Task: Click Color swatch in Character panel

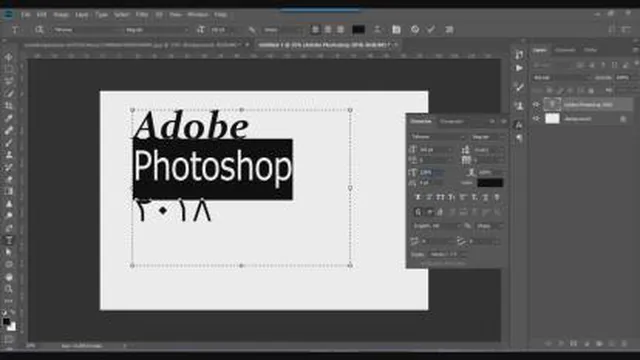Action: [490, 183]
